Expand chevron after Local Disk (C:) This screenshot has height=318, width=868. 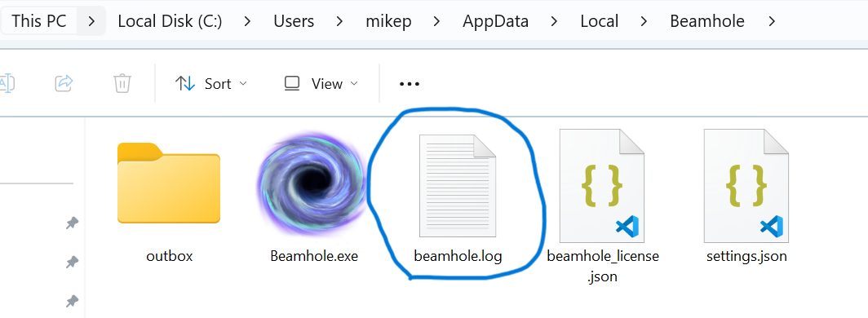pos(247,21)
